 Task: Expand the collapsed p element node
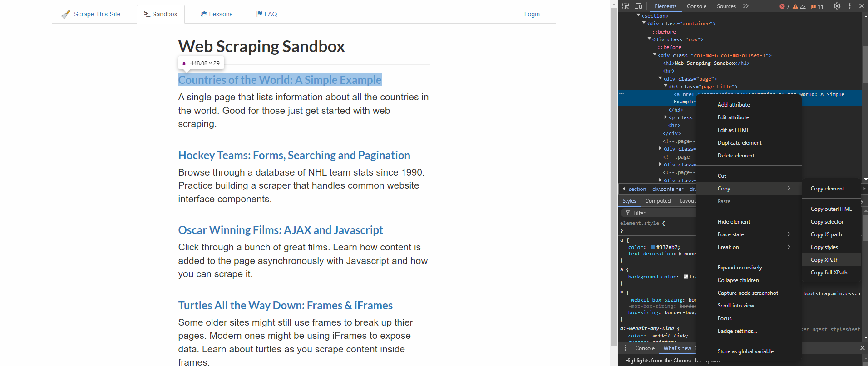pos(666,117)
